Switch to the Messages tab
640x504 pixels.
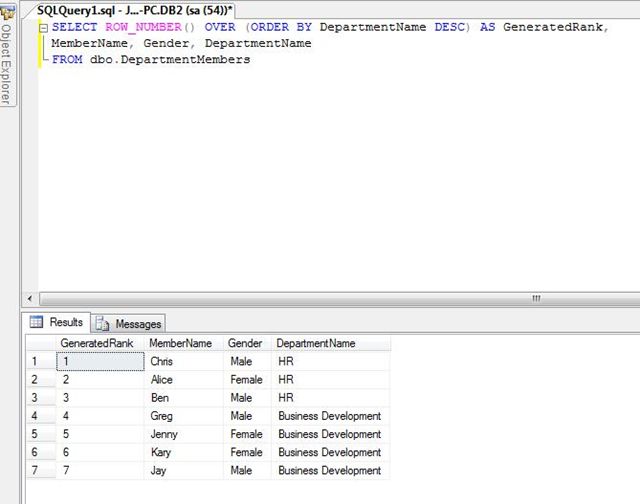click(x=128, y=324)
